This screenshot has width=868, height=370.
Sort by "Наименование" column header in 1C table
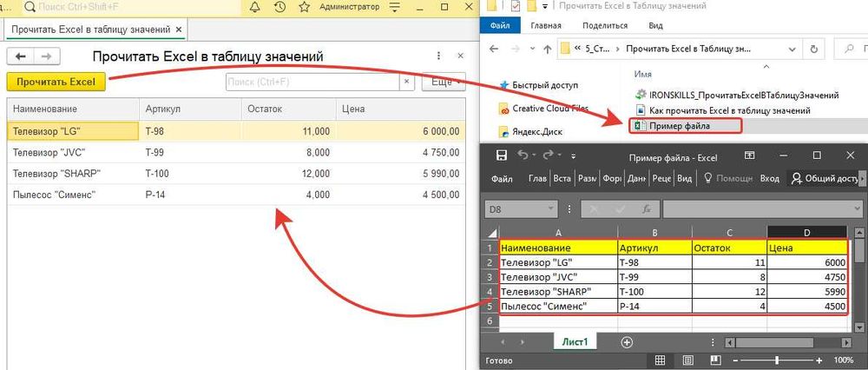click(x=73, y=109)
